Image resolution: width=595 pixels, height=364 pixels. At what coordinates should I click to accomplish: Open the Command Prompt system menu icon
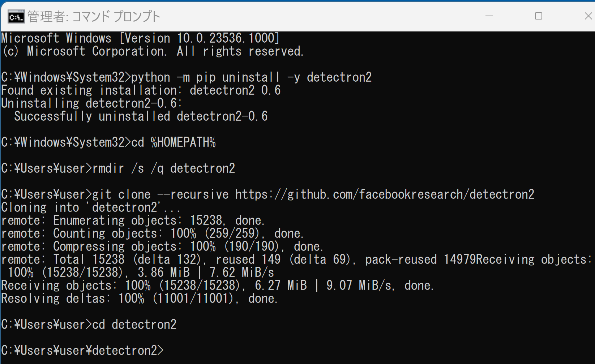click(x=16, y=17)
